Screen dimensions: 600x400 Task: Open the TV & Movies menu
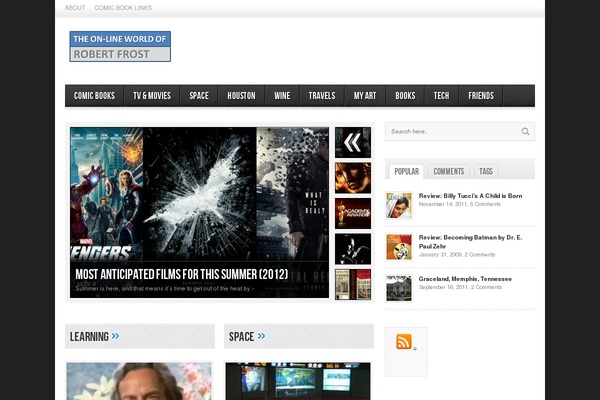(152, 96)
